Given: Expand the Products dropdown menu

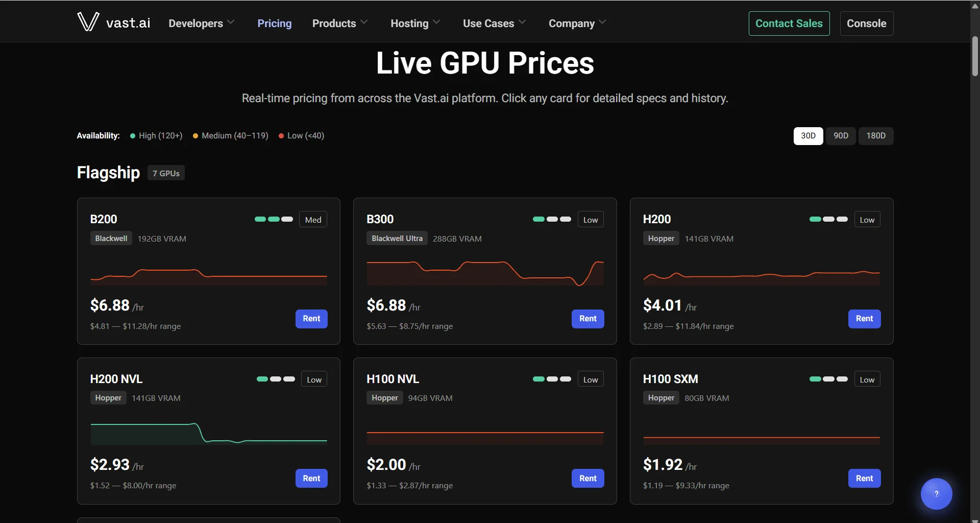Looking at the screenshot, I should pyautogui.click(x=340, y=23).
